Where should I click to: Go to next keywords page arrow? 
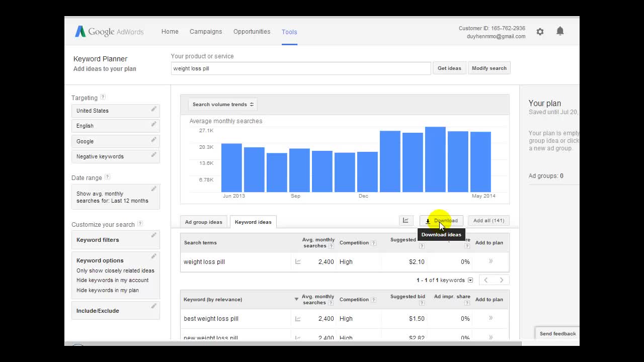pos(502,280)
